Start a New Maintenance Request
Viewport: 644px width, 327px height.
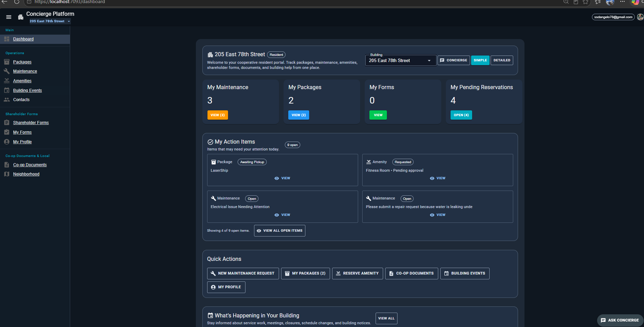[x=243, y=274]
